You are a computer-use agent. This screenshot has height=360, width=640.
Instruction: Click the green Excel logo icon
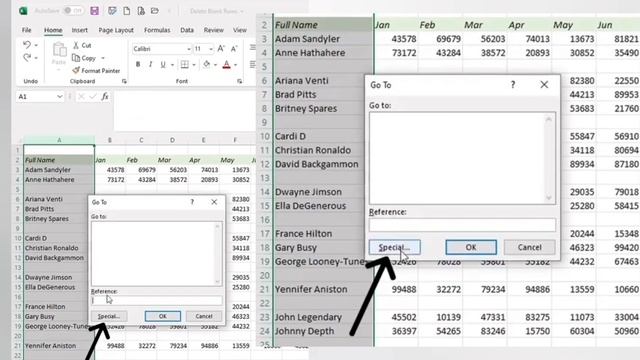23,11
